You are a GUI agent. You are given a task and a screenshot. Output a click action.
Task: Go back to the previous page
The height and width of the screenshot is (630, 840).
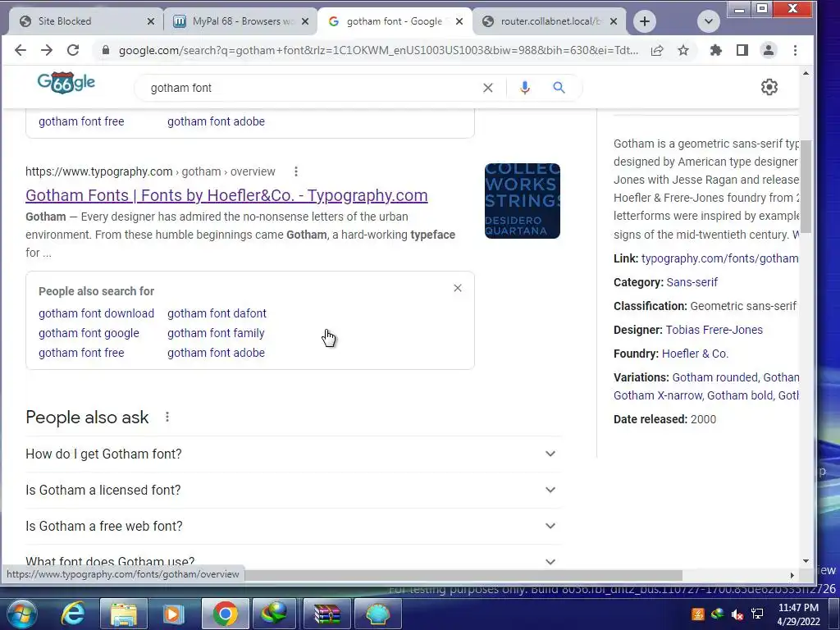click(x=21, y=50)
